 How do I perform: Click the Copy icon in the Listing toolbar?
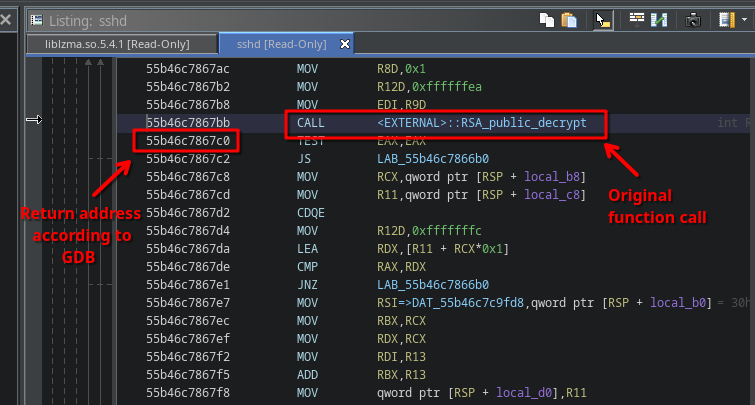pos(547,20)
